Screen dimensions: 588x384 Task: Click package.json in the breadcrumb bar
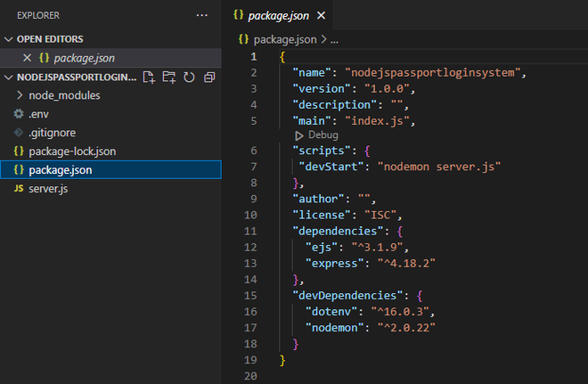pos(284,40)
